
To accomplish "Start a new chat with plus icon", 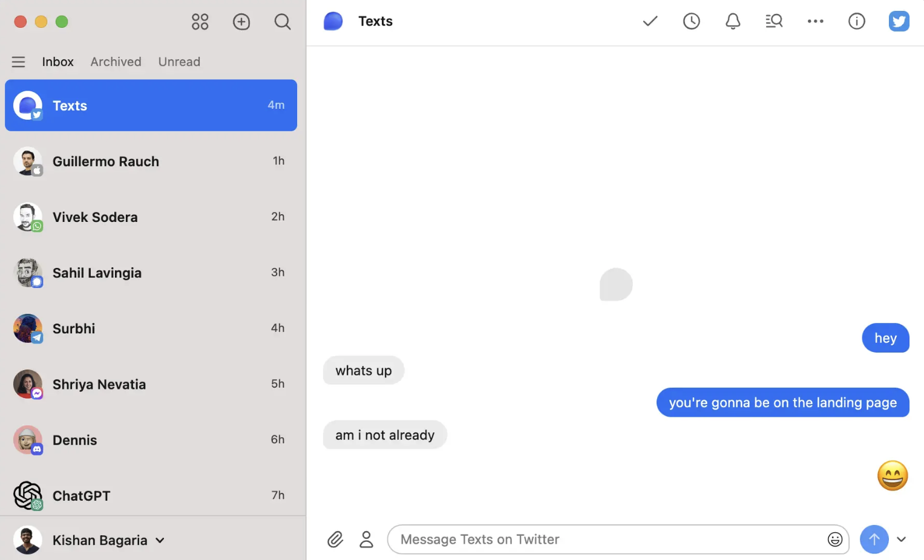I will (241, 22).
